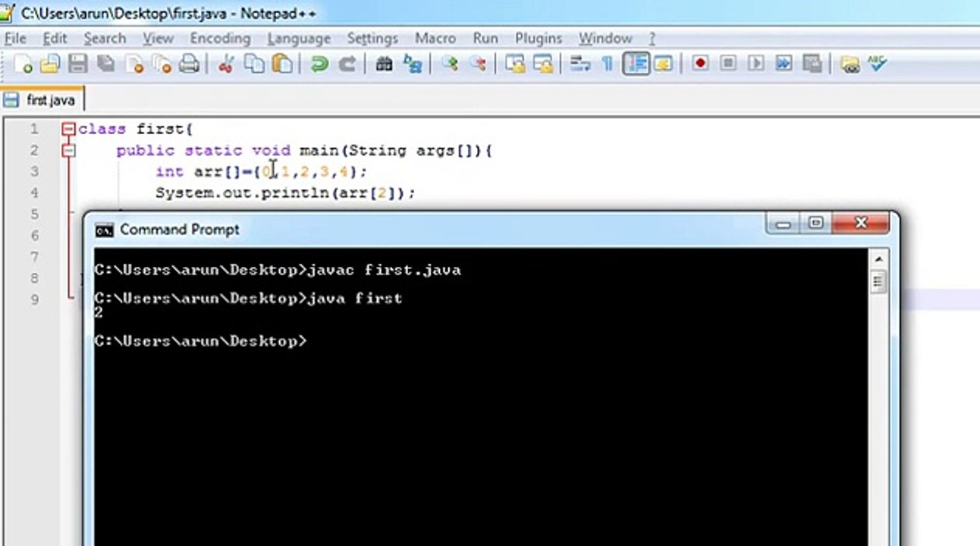Collapse the main method fold marker
This screenshot has height=546, width=980.
pos(69,151)
